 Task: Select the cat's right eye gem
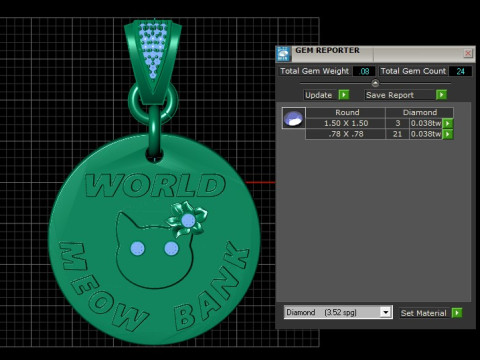(171, 248)
